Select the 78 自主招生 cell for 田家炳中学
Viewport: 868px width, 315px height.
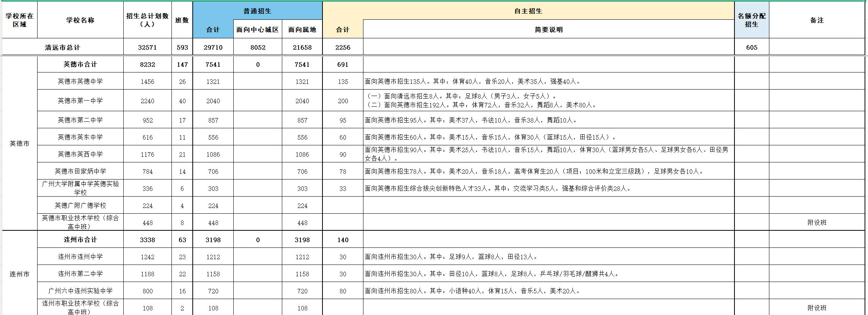pyautogui.click(x=343, y=171)
